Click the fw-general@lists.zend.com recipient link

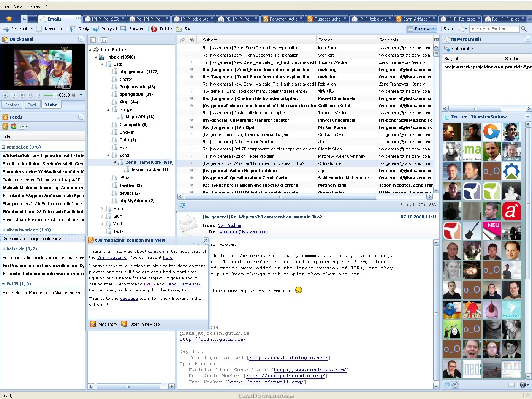click(x=242, y=232)
